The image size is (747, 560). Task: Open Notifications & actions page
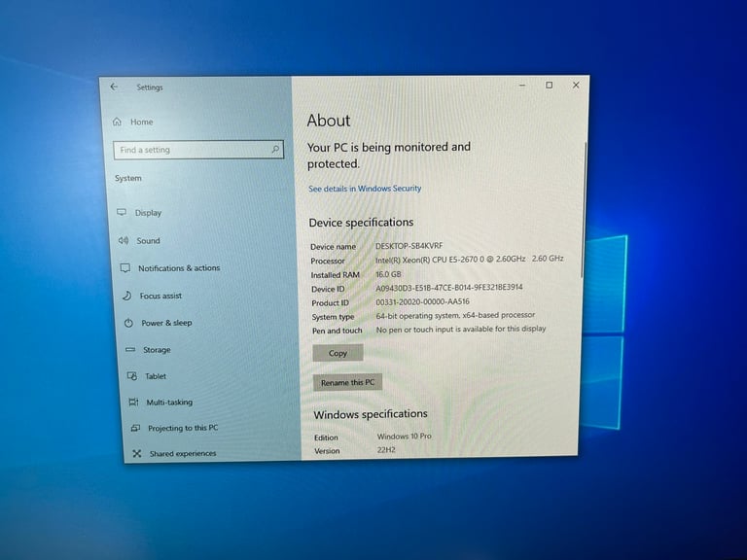(179, 268)
